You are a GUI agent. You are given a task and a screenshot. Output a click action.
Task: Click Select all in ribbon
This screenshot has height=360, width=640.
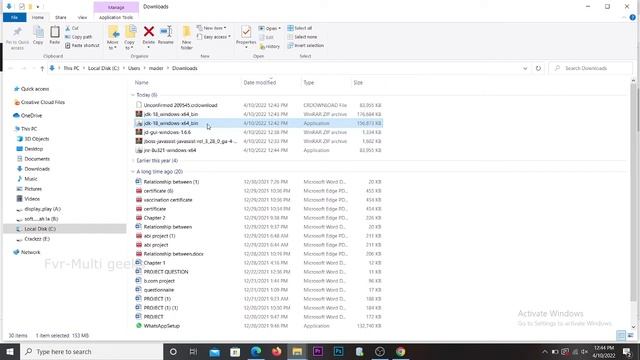[300, 28]
